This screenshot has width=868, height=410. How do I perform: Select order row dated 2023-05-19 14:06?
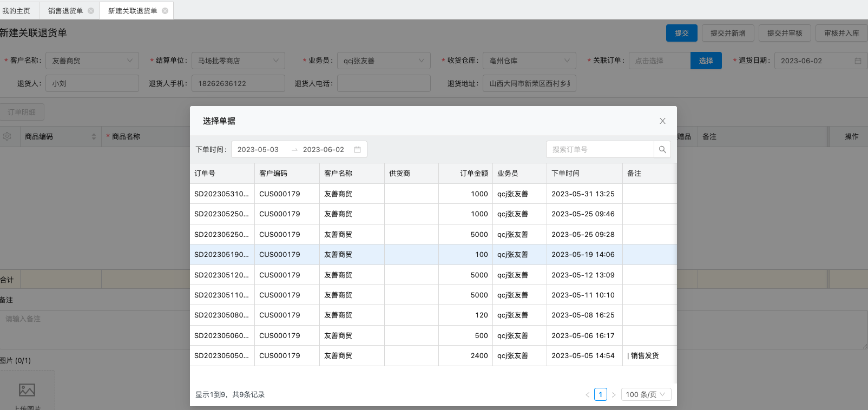pos(433,254)
